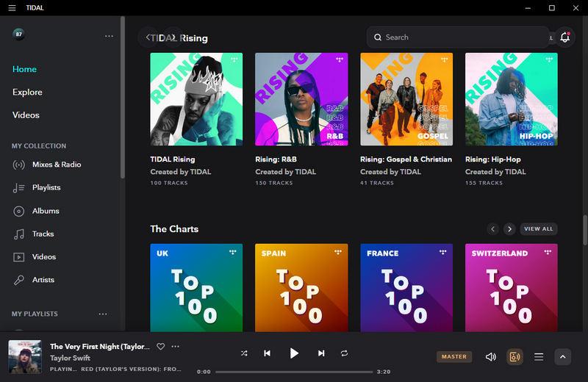Skip to the next track

[x=321, y=353]
